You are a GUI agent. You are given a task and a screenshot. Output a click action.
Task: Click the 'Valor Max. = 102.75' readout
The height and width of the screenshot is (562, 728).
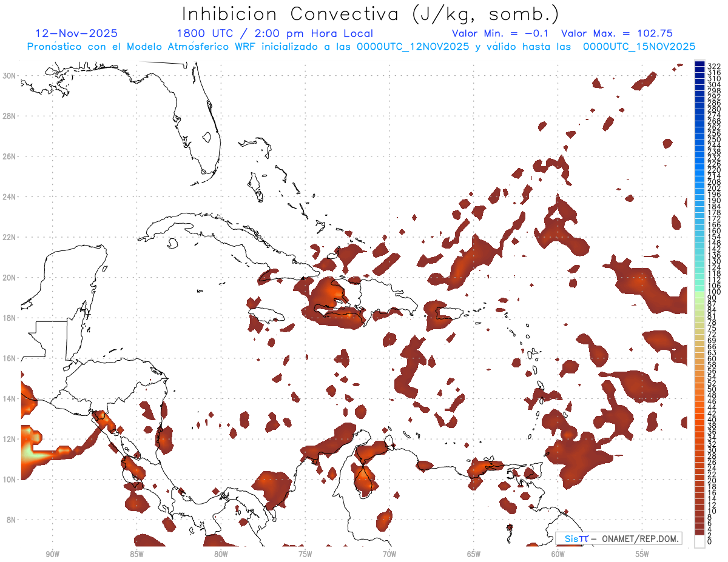617,33
